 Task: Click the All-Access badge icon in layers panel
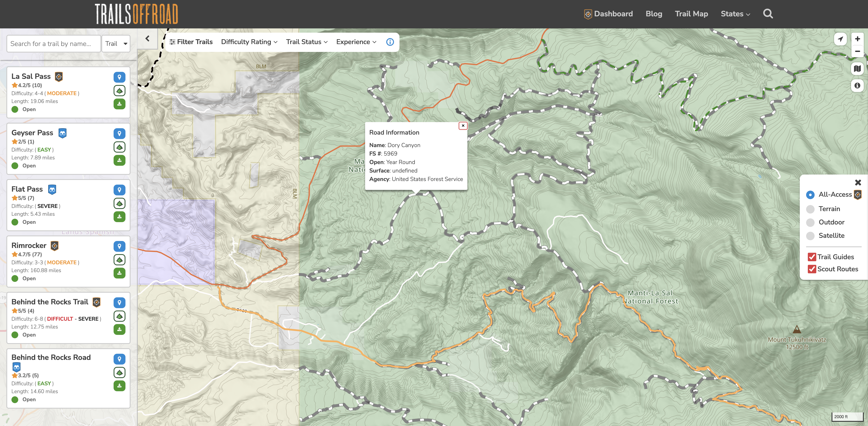(858, 195)
